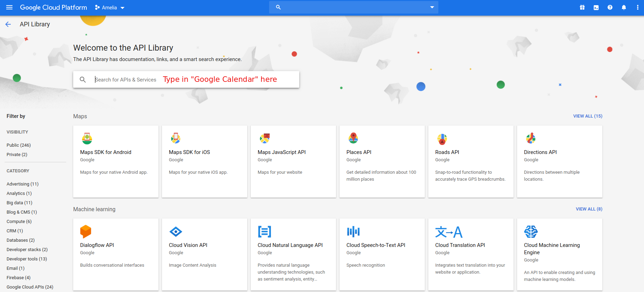Viewport: 644px width, 292px height.
Task: Open the Places API card
Action: pyautogui.click(x=382, y=162)
